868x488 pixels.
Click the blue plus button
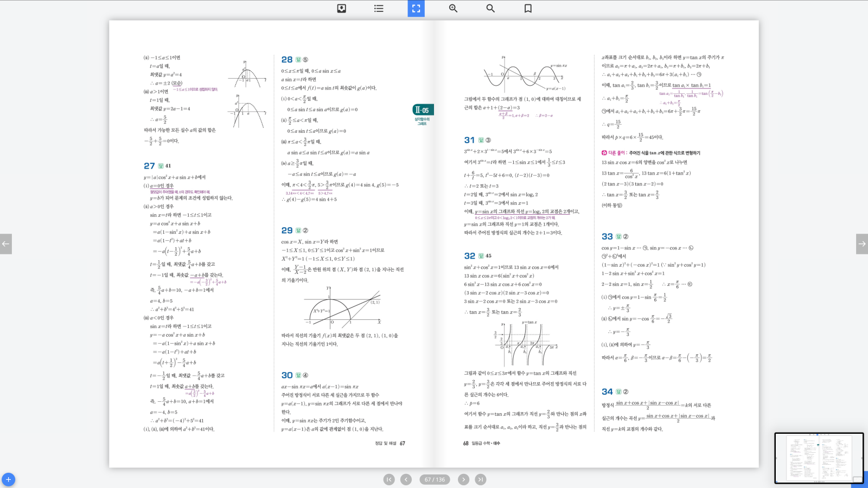pyautogui.click(x=8, y=480)
